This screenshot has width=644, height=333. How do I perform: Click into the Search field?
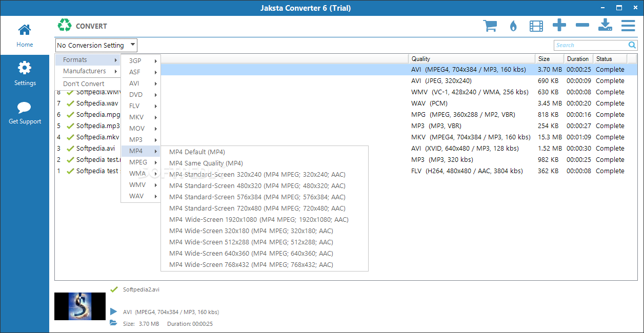coord(591,45)
